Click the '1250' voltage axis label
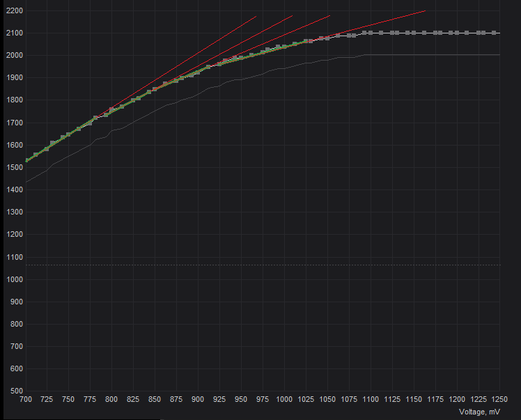Viewport: 521px width, 420px height. pos(499,399)
